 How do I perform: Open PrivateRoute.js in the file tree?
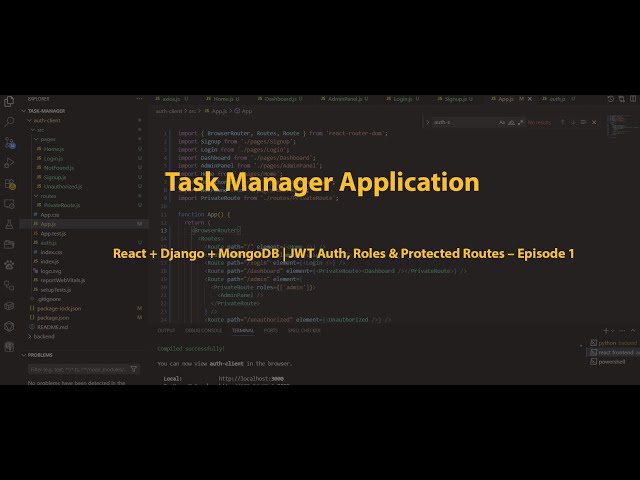62,205
